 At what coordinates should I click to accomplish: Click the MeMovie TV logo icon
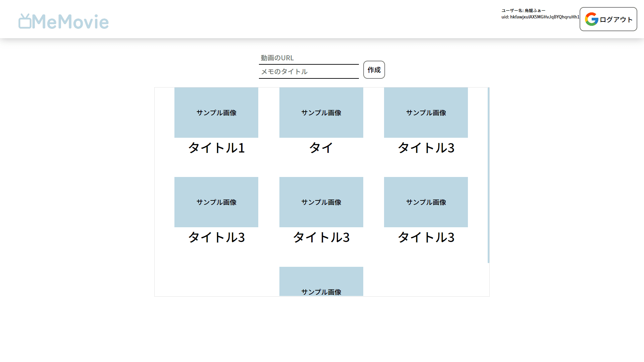[x=25, y=21]
